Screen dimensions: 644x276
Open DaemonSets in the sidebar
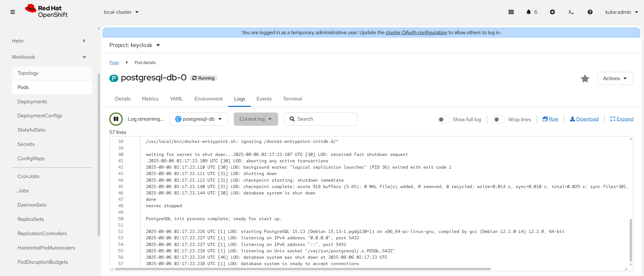(52, 205)
